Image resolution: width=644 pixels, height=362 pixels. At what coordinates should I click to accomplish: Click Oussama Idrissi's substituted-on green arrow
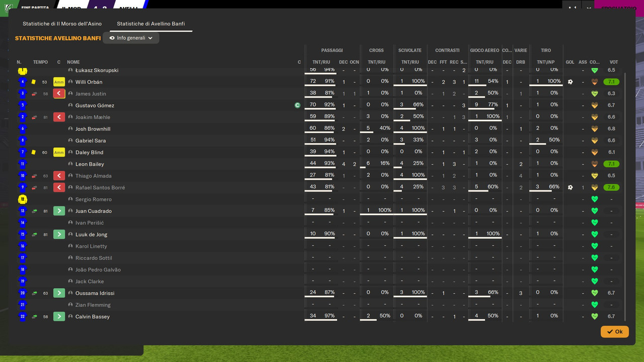59,293
